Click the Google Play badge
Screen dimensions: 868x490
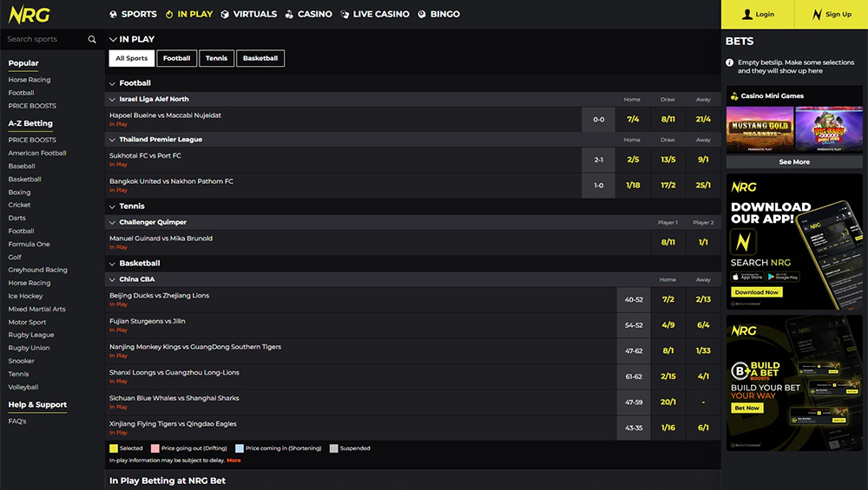tap(783, 277)
